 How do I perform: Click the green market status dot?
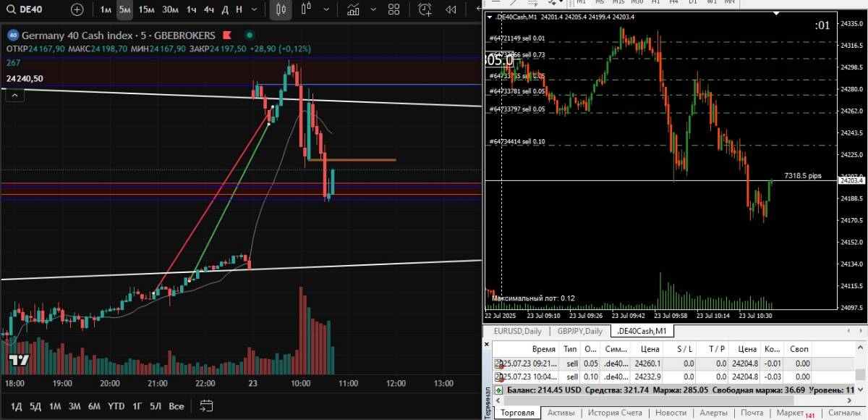[x=250, y=35]
